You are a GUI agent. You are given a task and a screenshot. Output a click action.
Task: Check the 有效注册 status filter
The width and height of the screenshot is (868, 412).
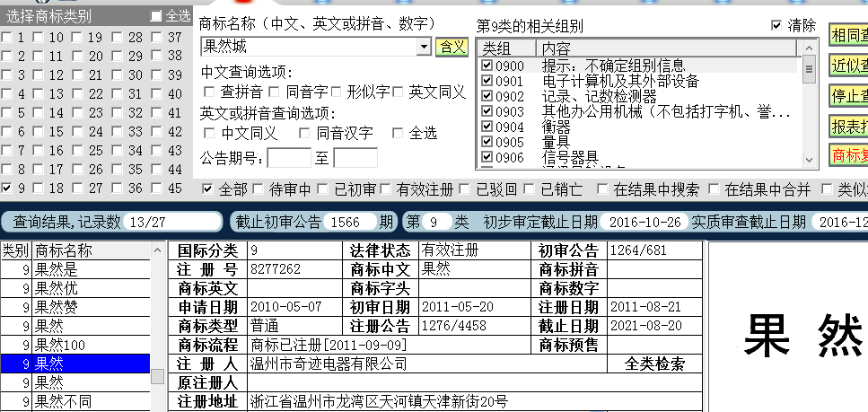click(x=385, y=189)
